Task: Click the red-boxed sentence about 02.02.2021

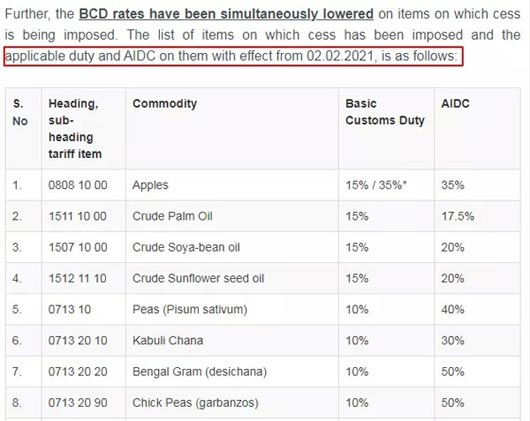Action: point(233,56)
